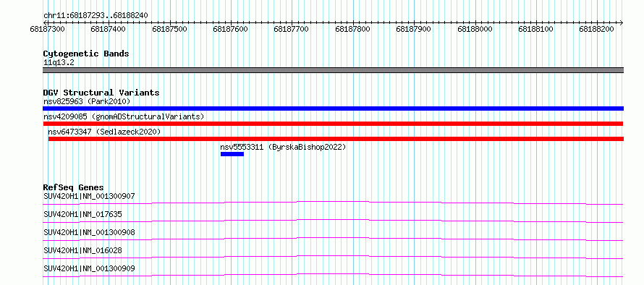This screenshot has width=644, height=285.
Task: Click ruler position 68187300
Action: (47, 29)
